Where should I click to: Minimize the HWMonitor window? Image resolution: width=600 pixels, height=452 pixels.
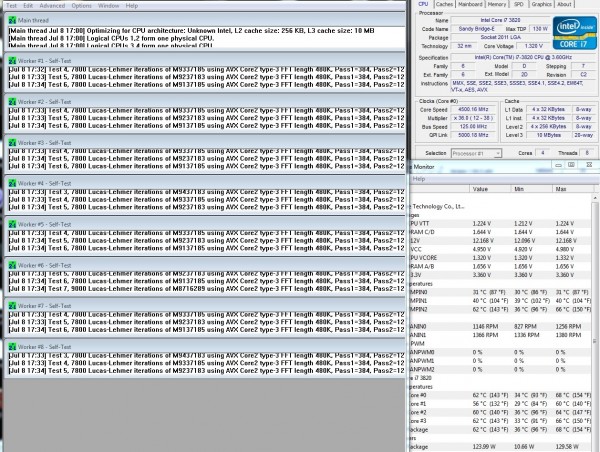pos(559,165)
